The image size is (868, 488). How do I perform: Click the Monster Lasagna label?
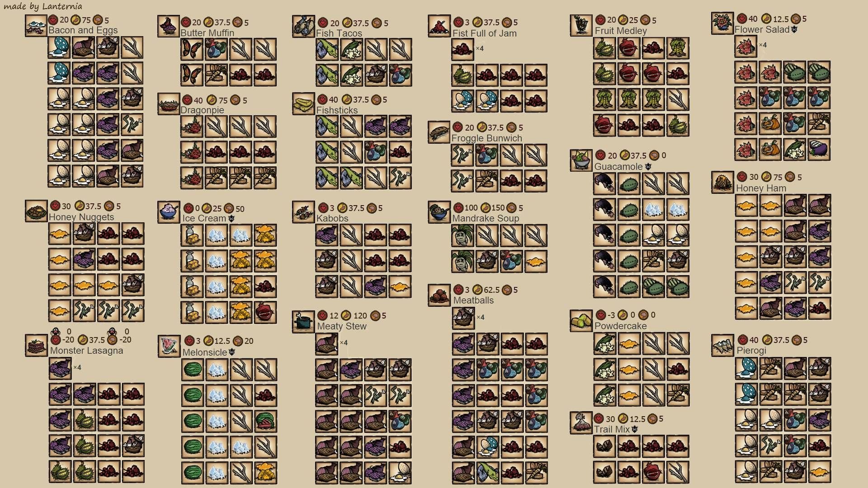[x=86, y=351]
